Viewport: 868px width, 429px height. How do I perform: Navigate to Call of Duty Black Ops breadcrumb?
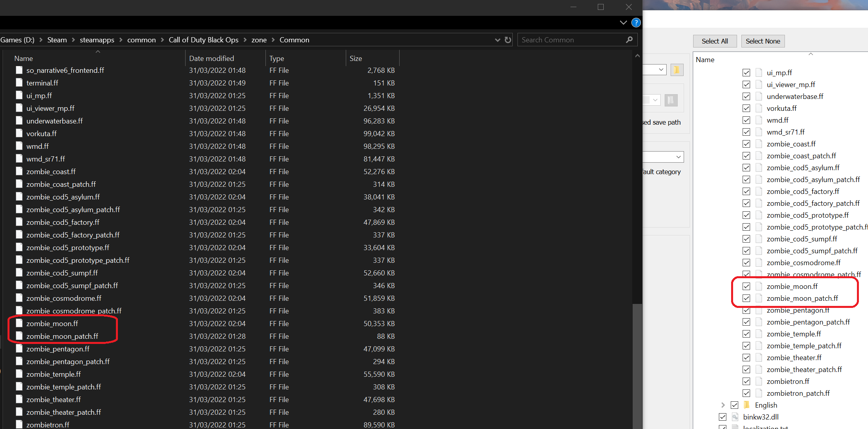coord(203,40)
